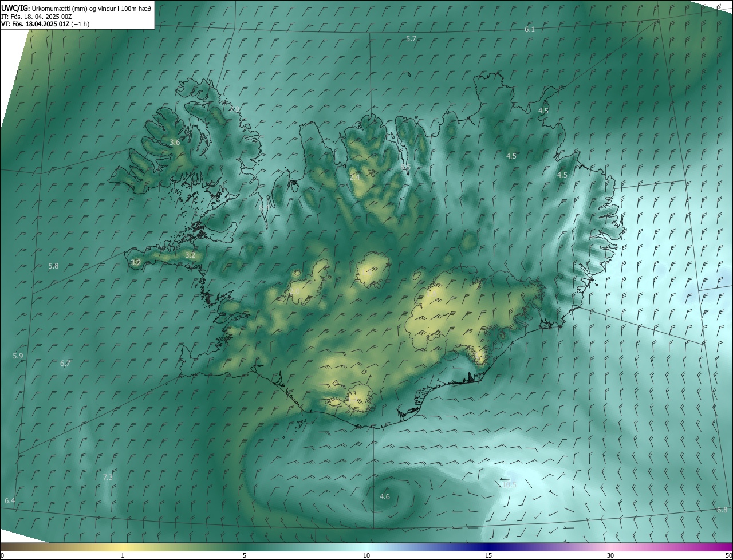This screenshot has height=560, width=733.
Task: Click the 5.8 value label offshore
Action: click(x=53, y=266)
